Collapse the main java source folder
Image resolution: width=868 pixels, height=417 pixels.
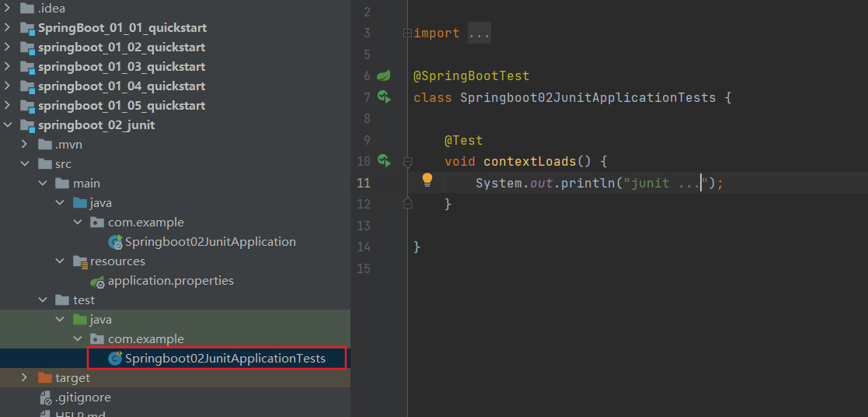pos(60,203)
